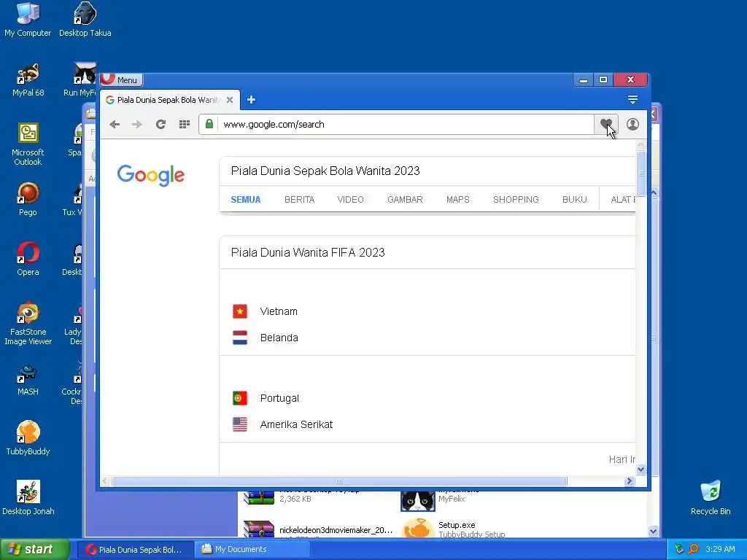The height and width of the screenshot is (560, 747).
Task: Click the Portugal team row
Action: [427, 398]
